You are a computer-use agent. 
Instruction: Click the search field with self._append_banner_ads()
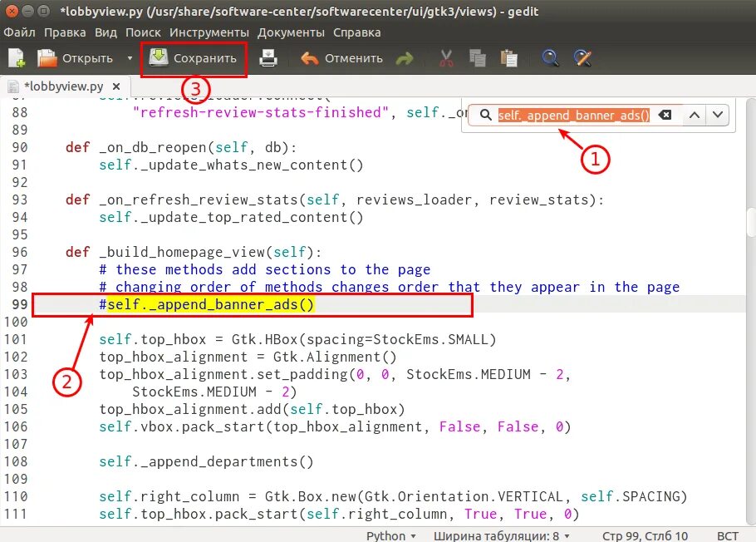574,115
